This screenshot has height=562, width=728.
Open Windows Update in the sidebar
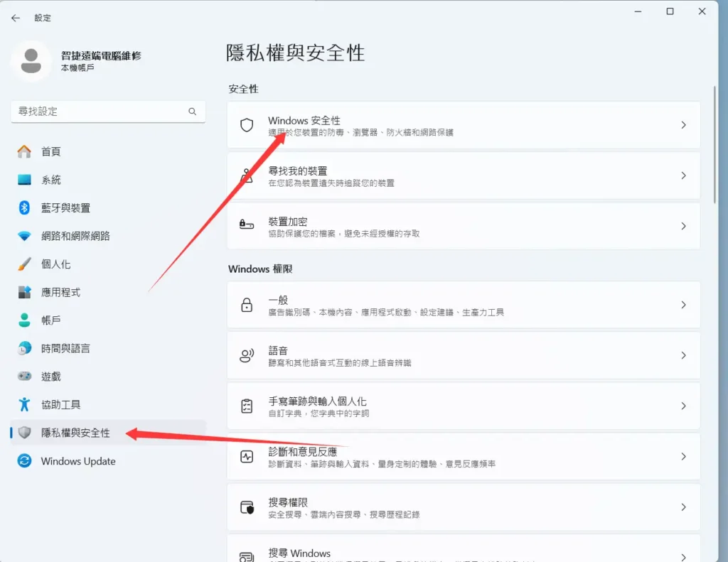[108, 461]
